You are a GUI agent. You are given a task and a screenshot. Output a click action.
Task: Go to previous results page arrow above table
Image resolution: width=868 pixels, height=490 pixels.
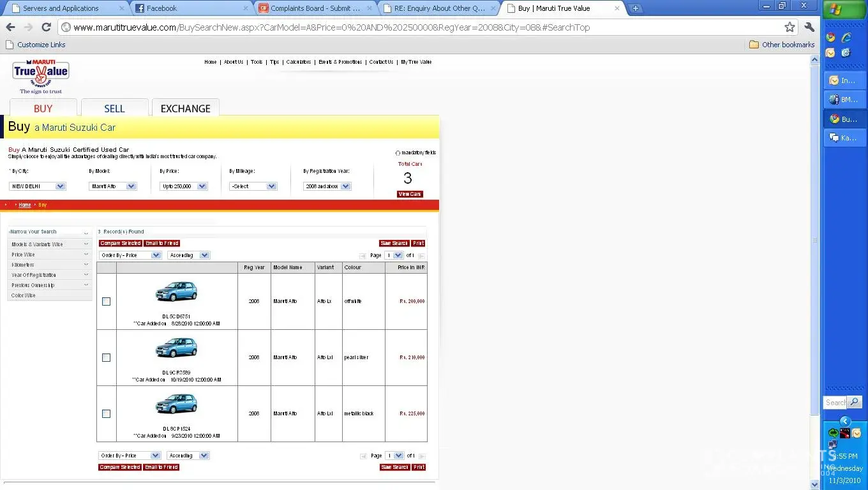363,256
